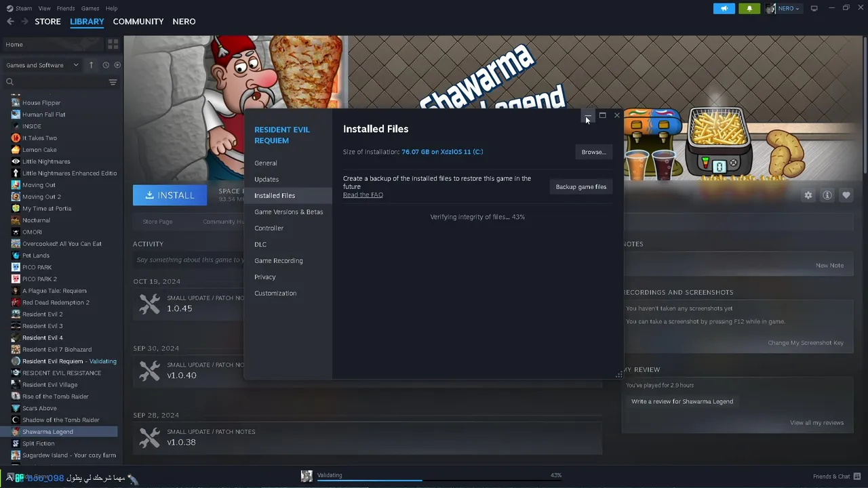Go forward with the right arrow
Viewport: 868px width, 488px height.
[24, 22]
